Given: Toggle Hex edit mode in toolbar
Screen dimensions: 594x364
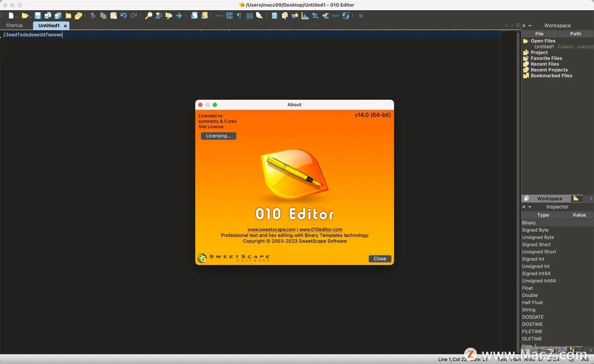Looking at the screenshot, I should tap(219, 16).
